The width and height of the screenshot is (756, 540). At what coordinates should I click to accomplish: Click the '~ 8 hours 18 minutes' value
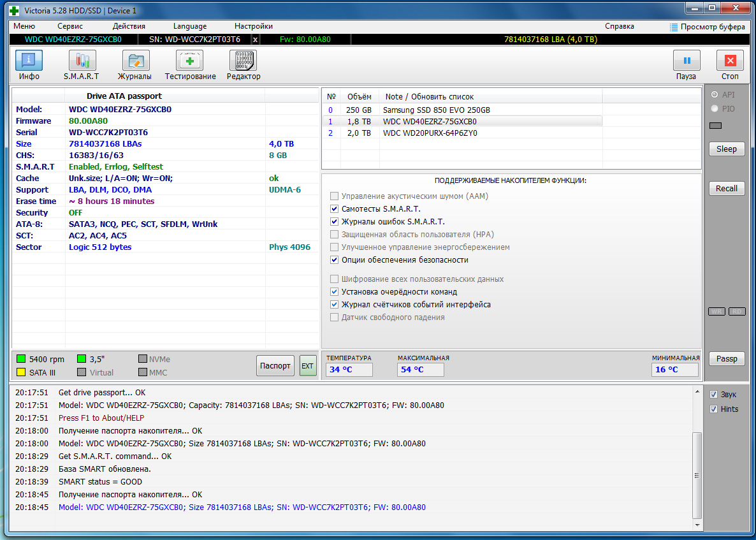pos(112,201)
